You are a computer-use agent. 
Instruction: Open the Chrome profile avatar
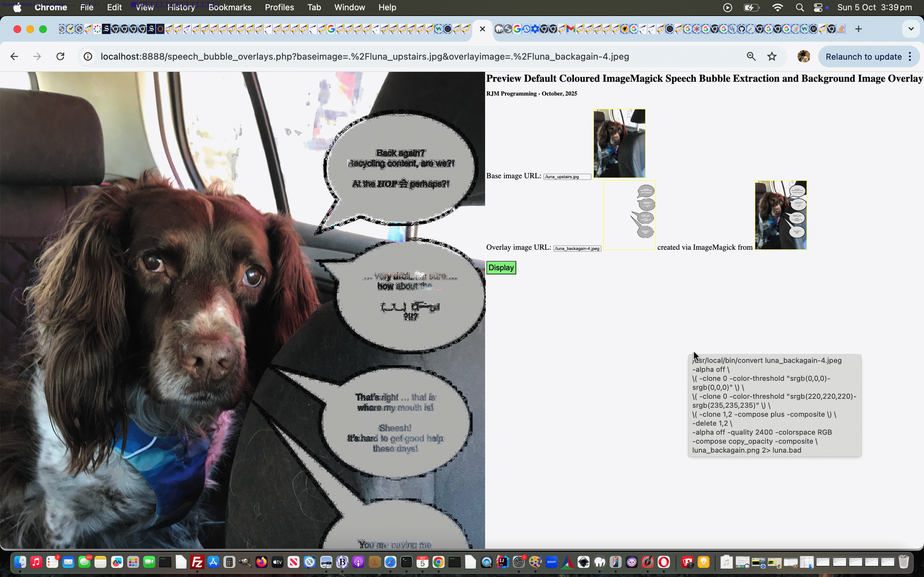coord(803,56)
